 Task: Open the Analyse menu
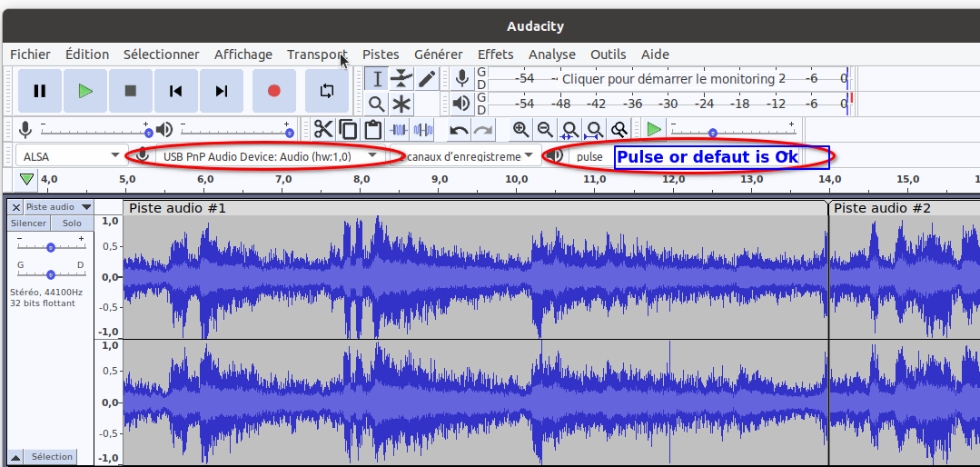[x=552, y=55]
